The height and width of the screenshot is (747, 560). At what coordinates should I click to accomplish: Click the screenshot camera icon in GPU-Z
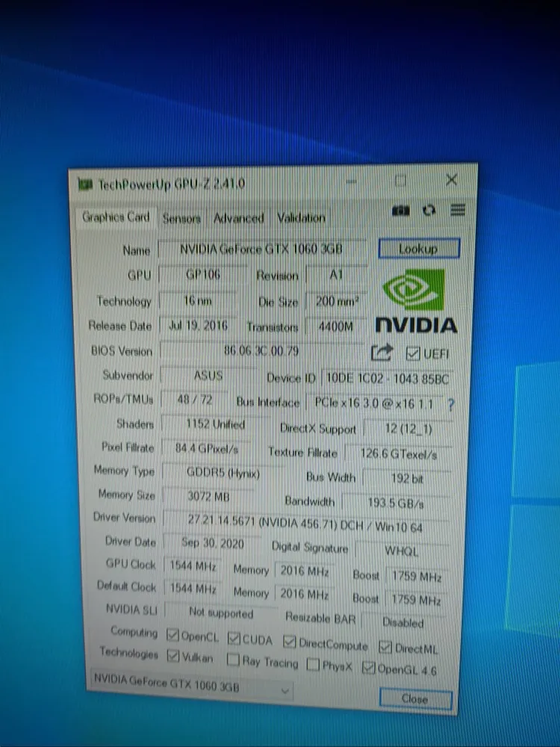(400, 210)
